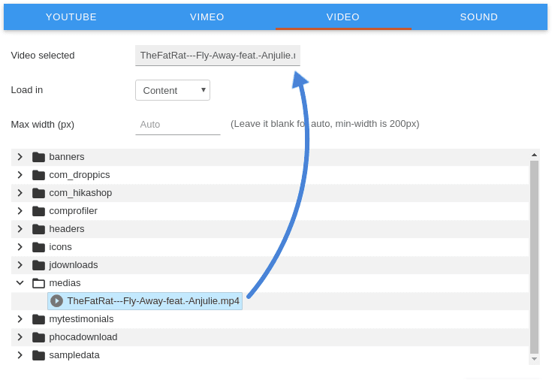Screen dimensions: 552x392
Task: Click the scrollbar down arrow in file tree
Action: tap(534, 360)
